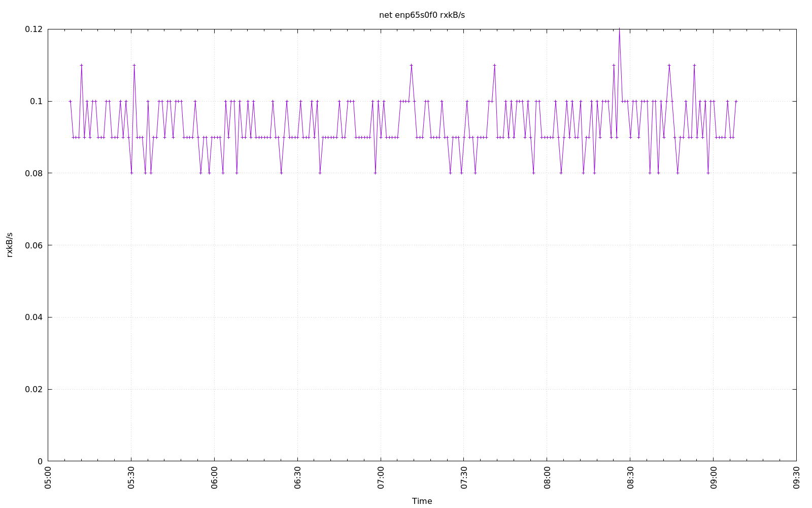Select the 0.08 y-axis tick label
812x508 pixels.
click(33, 173)
